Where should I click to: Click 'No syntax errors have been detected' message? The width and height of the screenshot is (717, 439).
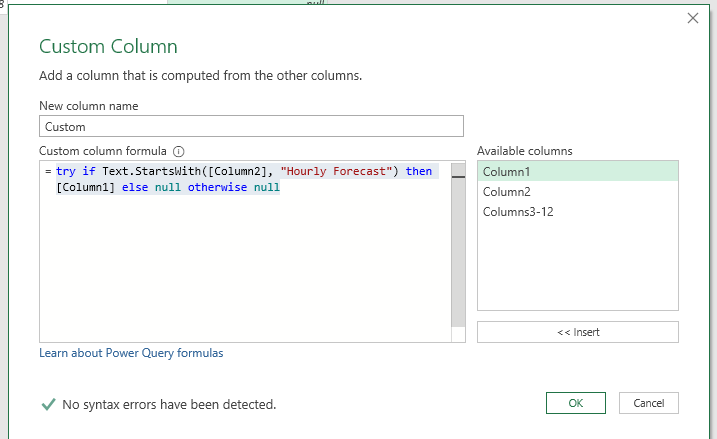169,404
